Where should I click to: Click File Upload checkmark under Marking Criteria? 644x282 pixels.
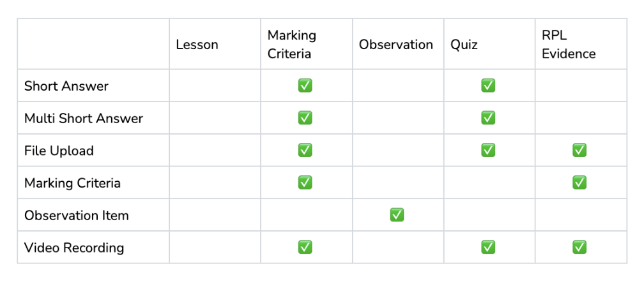click(305, 151)
